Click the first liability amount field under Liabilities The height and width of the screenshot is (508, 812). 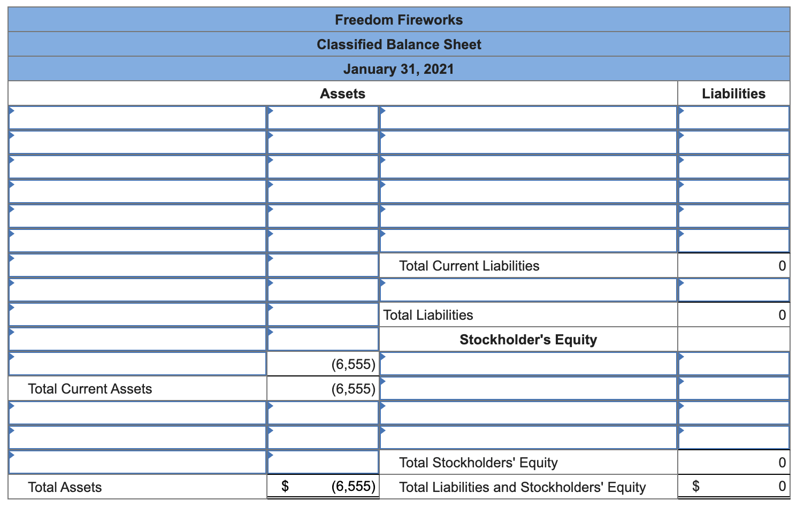coord(734,118)
